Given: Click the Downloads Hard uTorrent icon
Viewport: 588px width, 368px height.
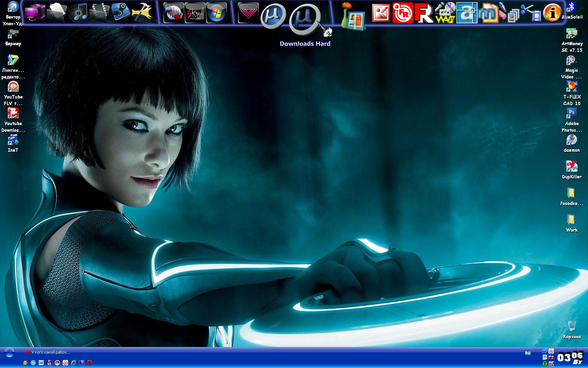Looking at the screenshot, I should (x=304, y=20).
